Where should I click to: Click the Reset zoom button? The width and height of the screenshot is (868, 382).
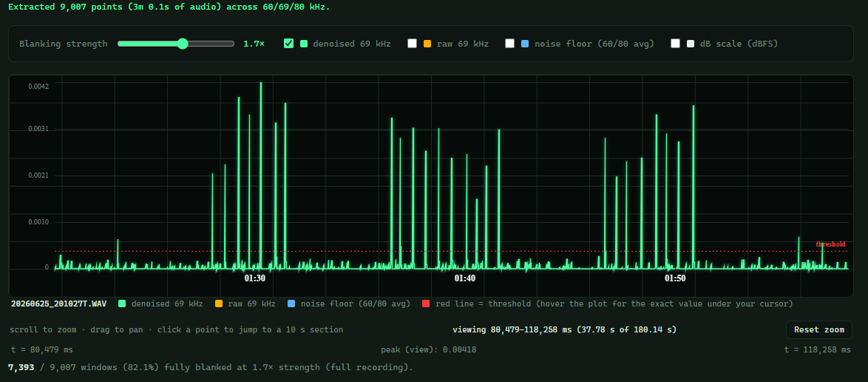pos(818,329)
